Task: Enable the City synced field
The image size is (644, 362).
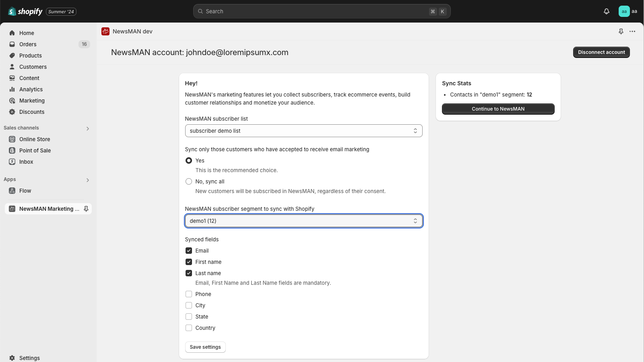Action: [x=189, y=305]
